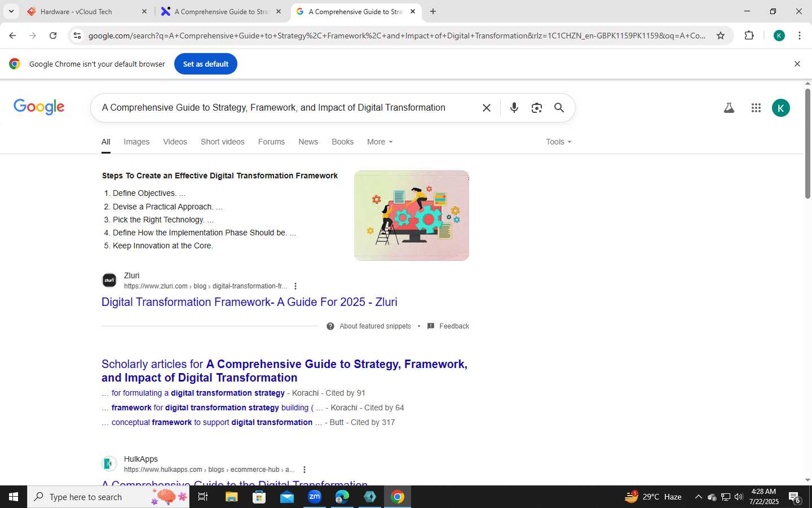Open Chrome profile K in toolbar
Image resolution: width=812 pixels, height=508 pixels.
(779, 36)
